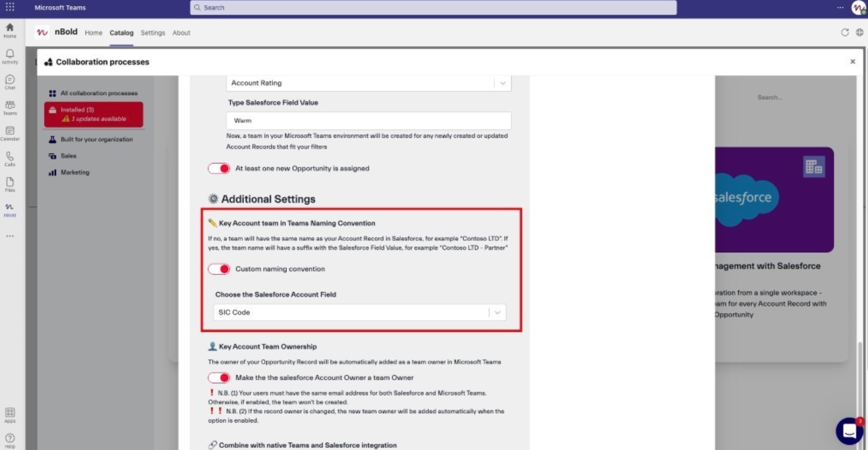
Task: Open the Marketing category
Action: 75,173
